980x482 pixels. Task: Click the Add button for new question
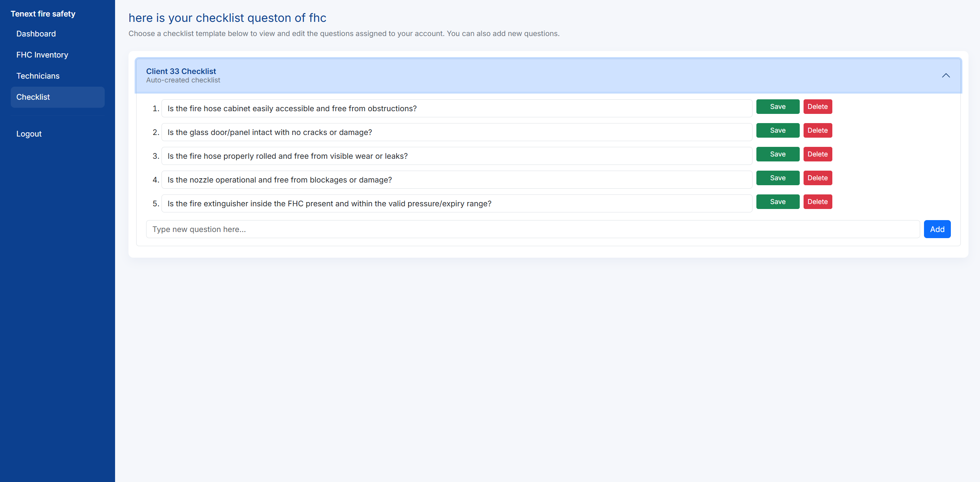(937, 229)
